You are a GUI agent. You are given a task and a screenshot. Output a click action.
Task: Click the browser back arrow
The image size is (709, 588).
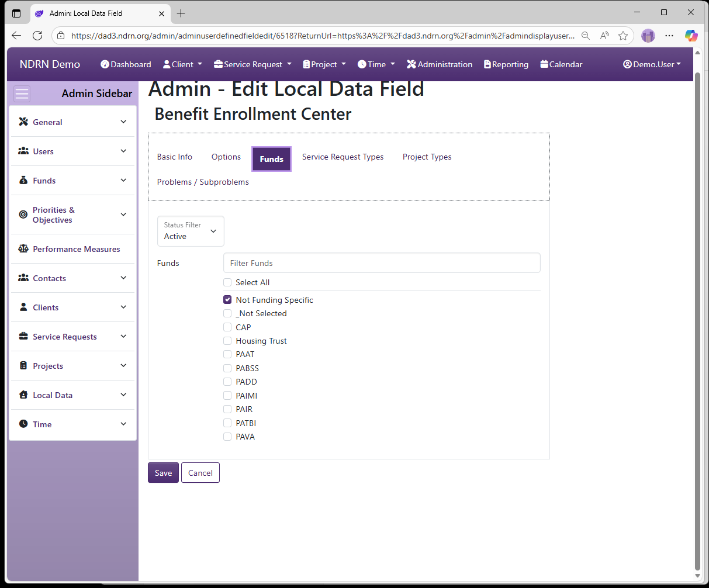[x=16, y=36]
